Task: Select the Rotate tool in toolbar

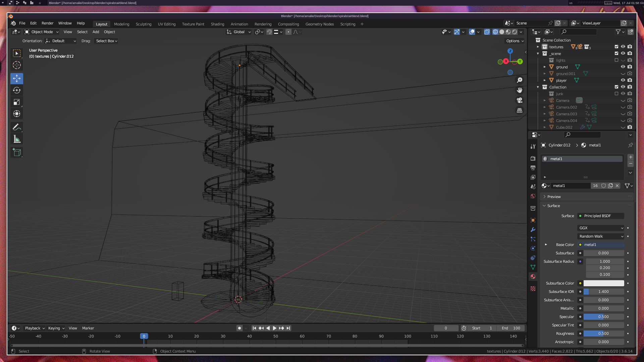Action: [17, 90]
